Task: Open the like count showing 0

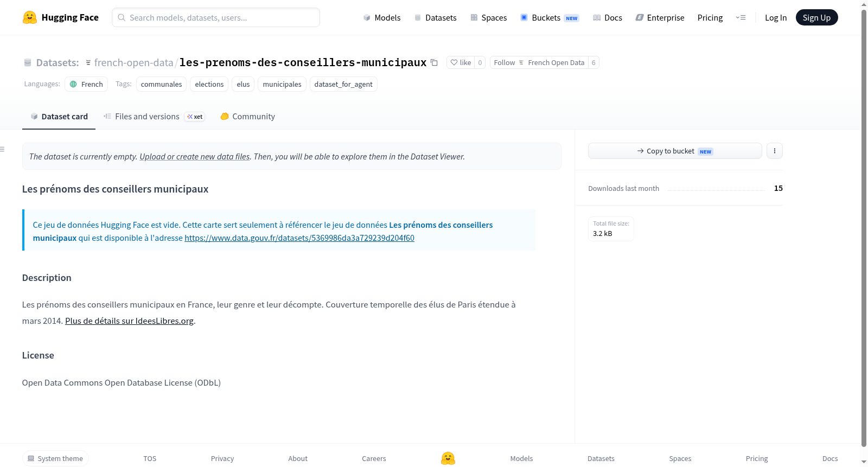Action: pos(480,62)
